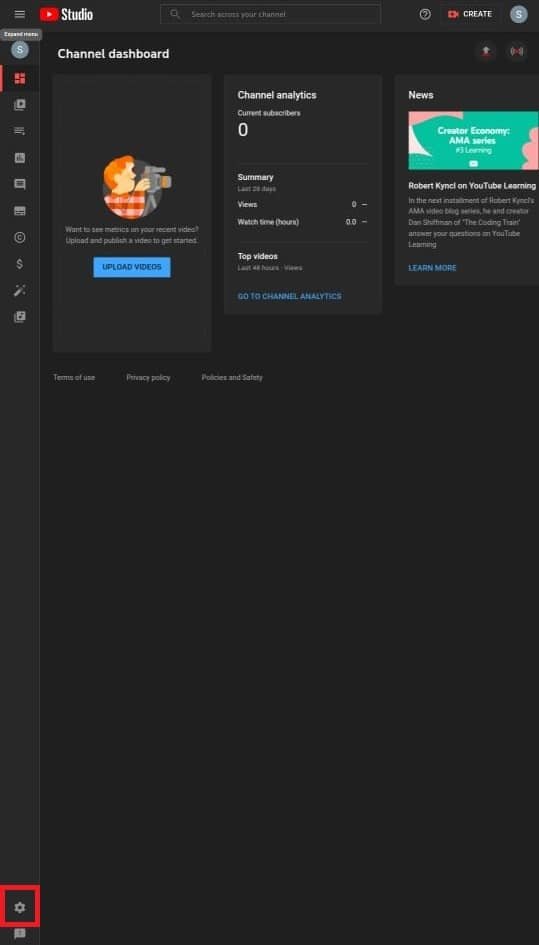This screenshot has height=945, width=539.
Task: Open the Send feedback icon
Action: pyautogui.click(x=20, y=934)
